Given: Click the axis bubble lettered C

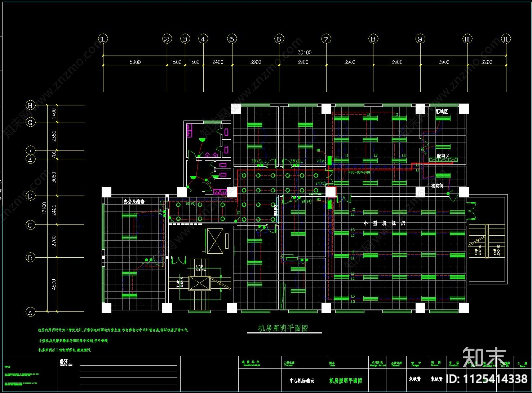Looking at the screenshot, I should pos(30,225).
